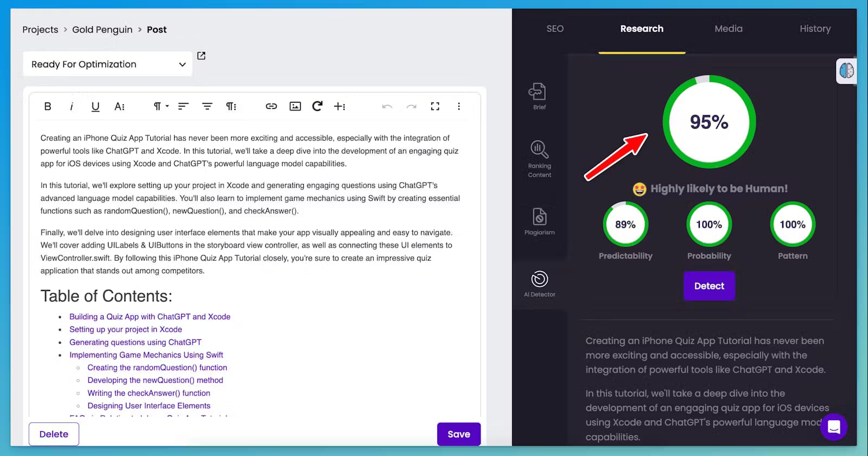Enter fullscreen editor mode
The width and height of the screenshot is (868, 456).
435,106
